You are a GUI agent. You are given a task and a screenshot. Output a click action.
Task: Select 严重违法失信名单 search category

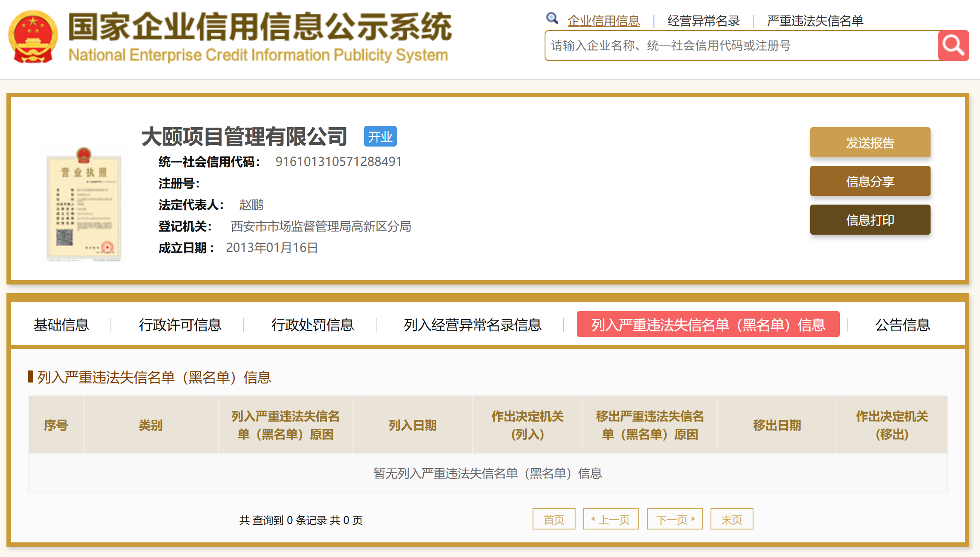(x=815, y=21)
